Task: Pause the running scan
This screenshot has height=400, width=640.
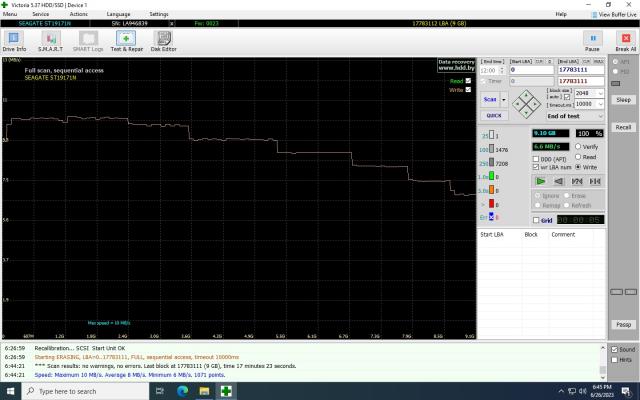Action: (x=592, y=41)
